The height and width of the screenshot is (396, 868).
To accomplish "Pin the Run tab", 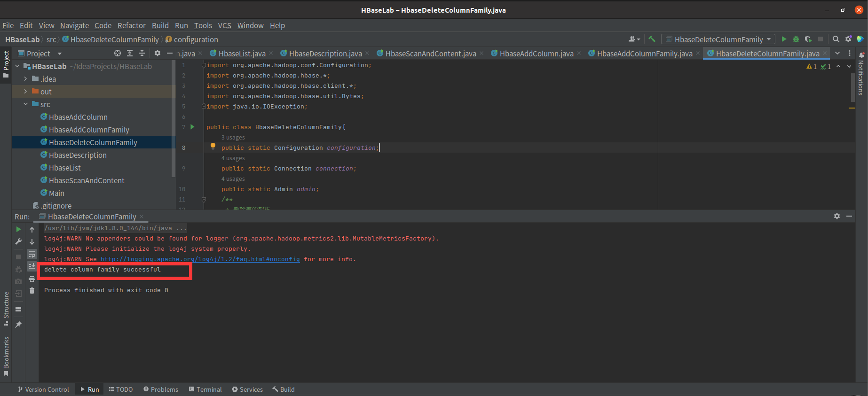I will coord(18,324).
